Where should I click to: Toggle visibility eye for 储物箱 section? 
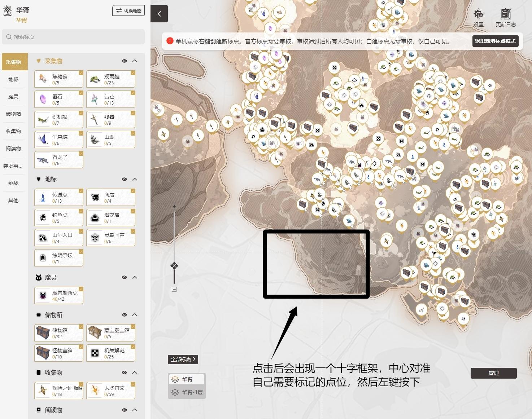(x=125, y=315)
